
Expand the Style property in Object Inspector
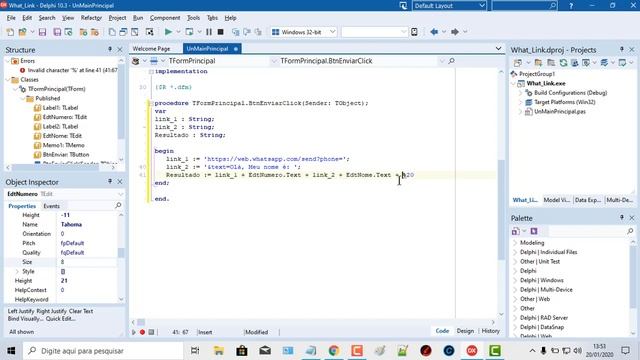17,271
